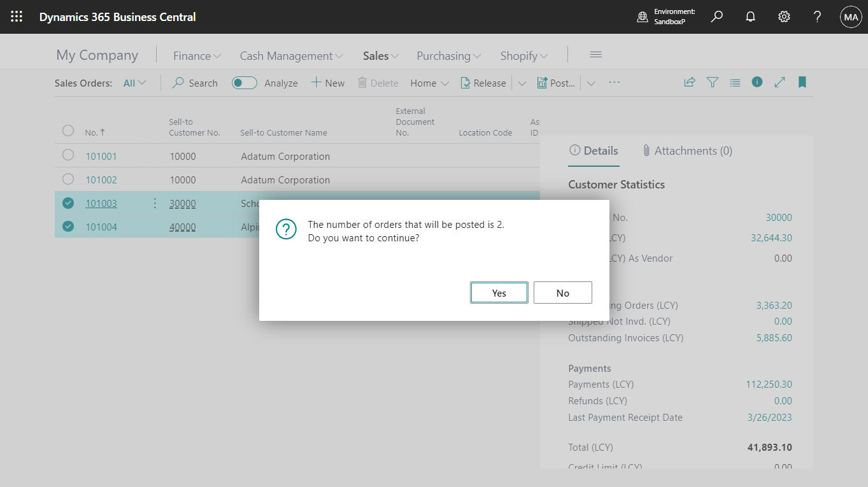Screen dimensions: 868x487
Task: Confirm posting by clicking Yes
Action: pyautogui.click(x=499, y=292)
